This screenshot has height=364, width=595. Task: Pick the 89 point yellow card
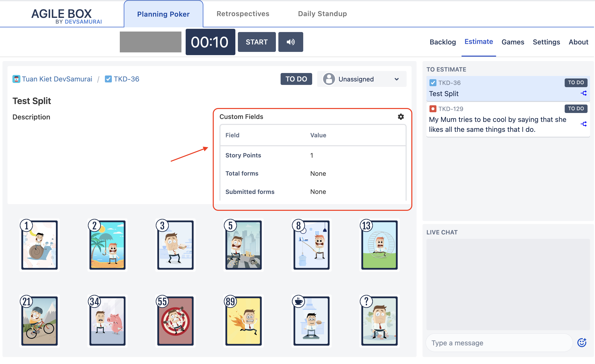pos(243,321)
